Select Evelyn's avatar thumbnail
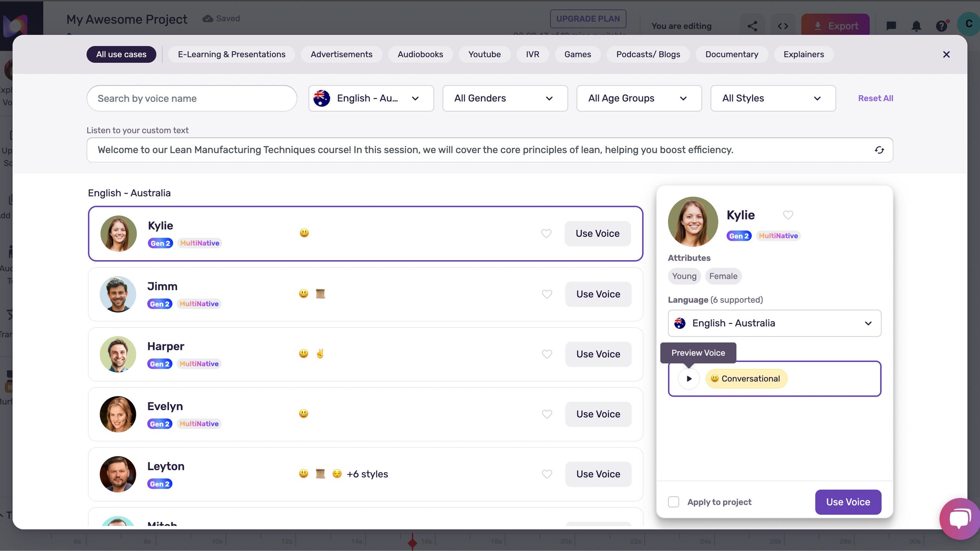 pyautogui.click(x=118, y=414)
